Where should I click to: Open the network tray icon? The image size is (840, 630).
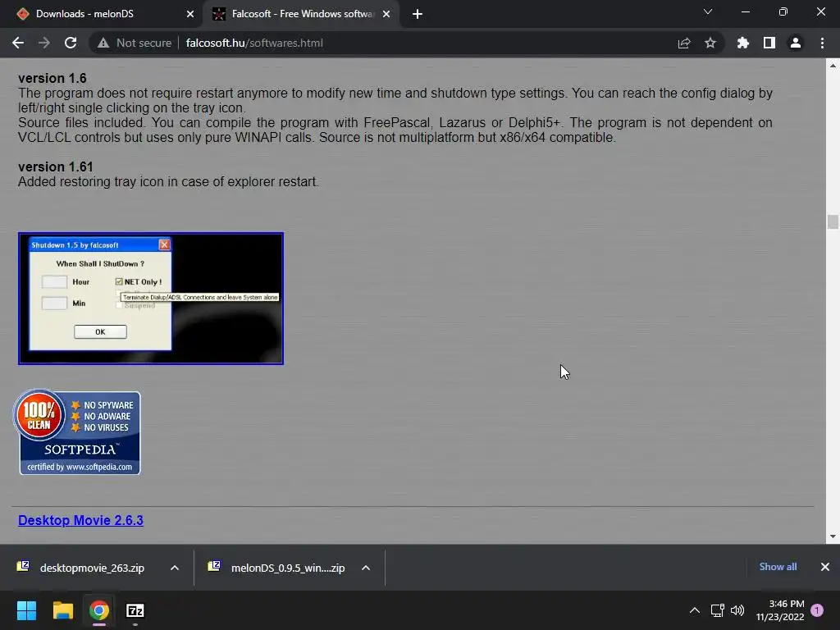click(717, 610)
